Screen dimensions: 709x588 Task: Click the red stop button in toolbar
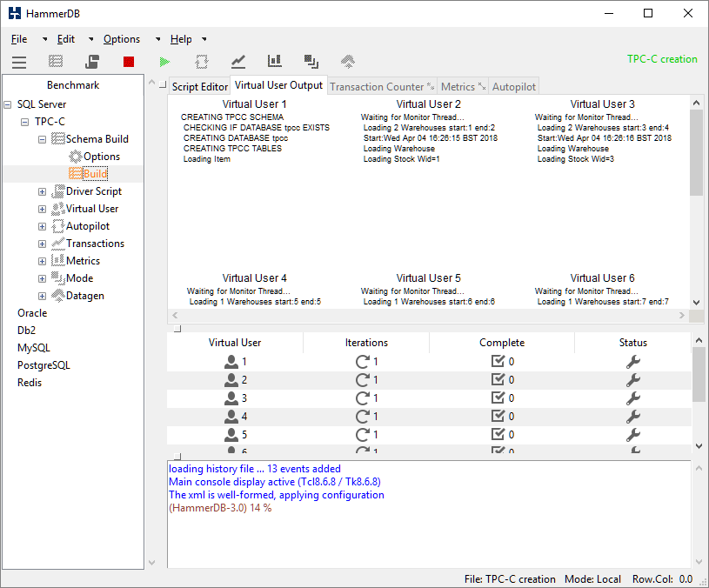pyautogui.click(x=129, y=62)
